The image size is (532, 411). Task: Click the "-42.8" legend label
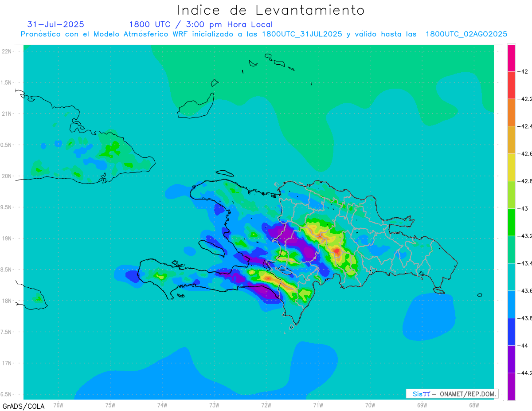pos(524,181)
